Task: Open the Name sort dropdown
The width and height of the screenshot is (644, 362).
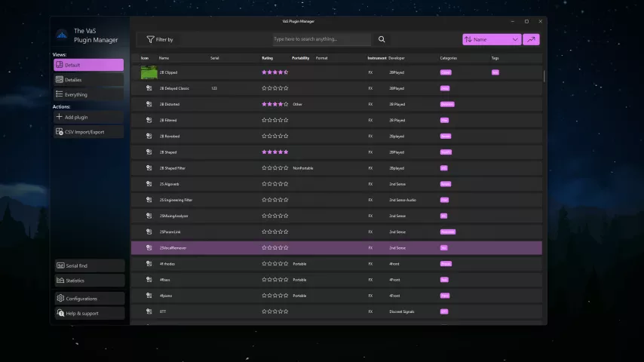Action: coord(492,39)
